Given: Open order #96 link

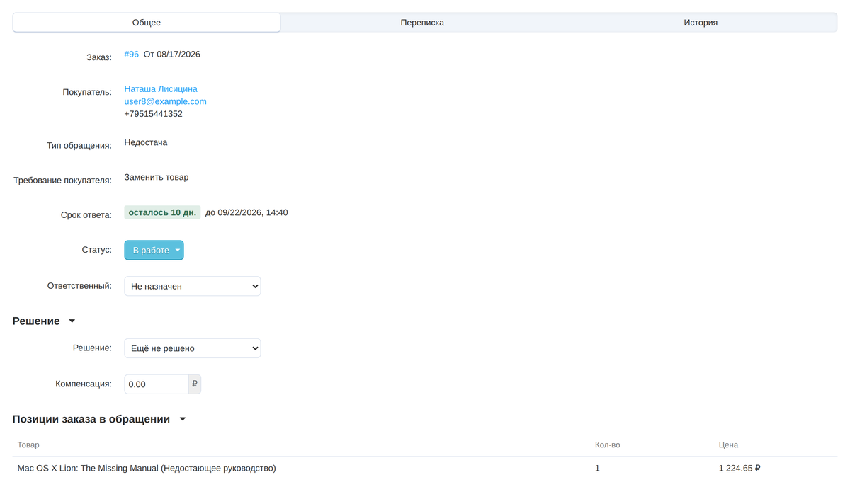Looking at the screenshot, I should (x=132, y=55).
